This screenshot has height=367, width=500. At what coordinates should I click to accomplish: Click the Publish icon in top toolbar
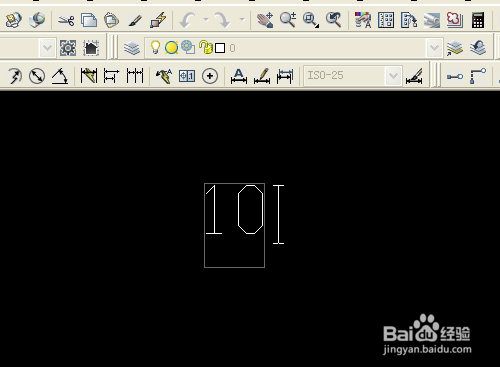click(13, 20)
